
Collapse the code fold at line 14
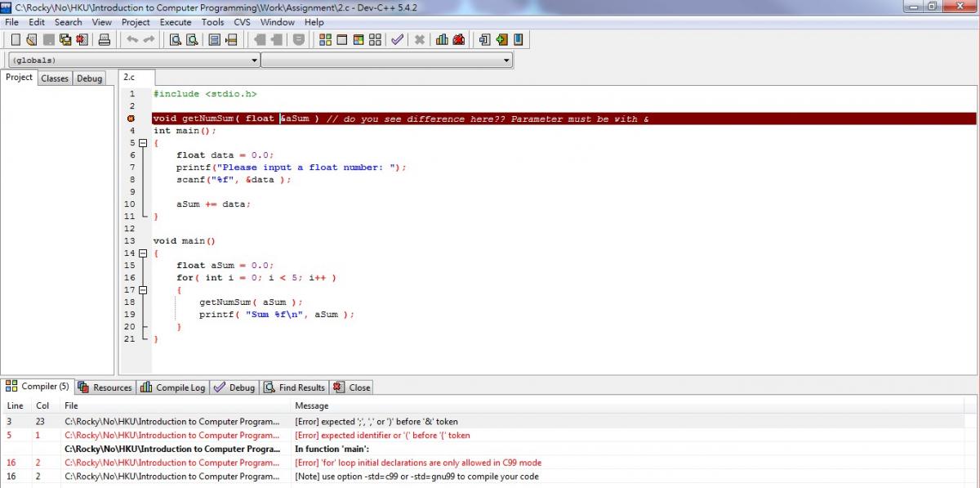pyautogui.click(x=143, y=253)
